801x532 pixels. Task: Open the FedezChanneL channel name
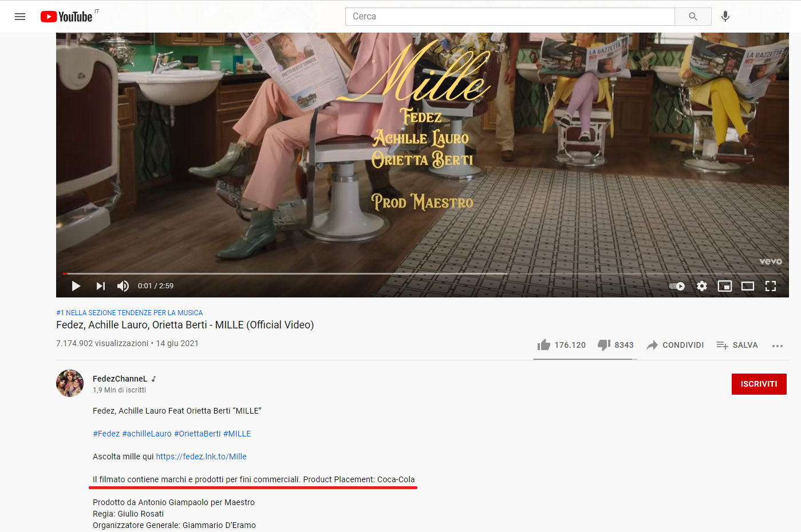[120, 379]
